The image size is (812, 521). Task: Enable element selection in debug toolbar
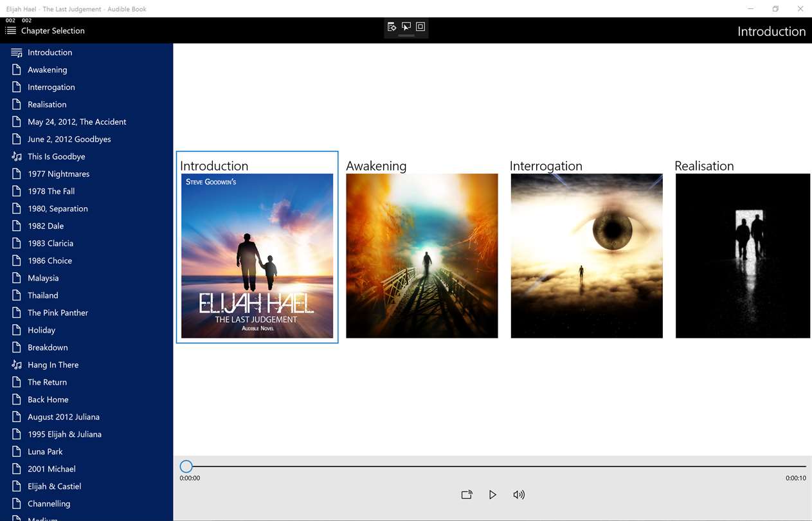(406, 26)
